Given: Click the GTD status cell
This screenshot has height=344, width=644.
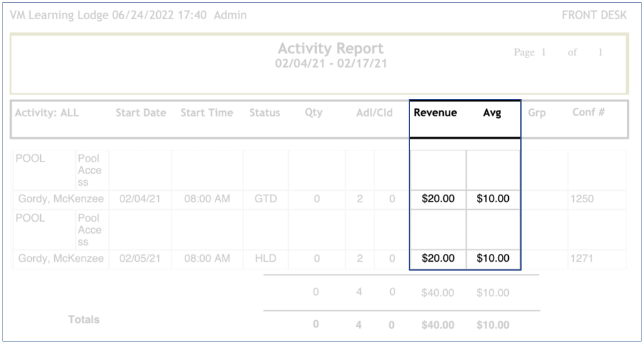Looking at the screenshot, I should pos(266,199).
